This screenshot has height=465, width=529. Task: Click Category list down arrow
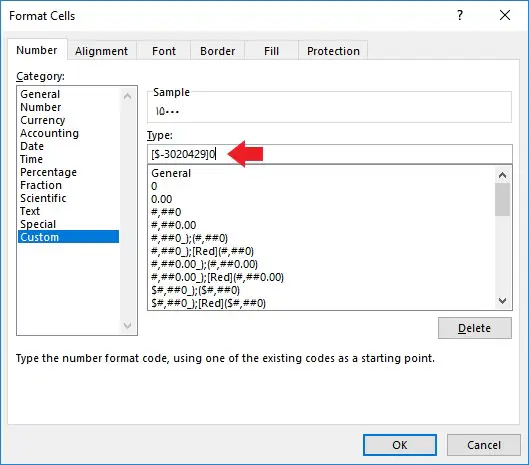click(128, 326)
